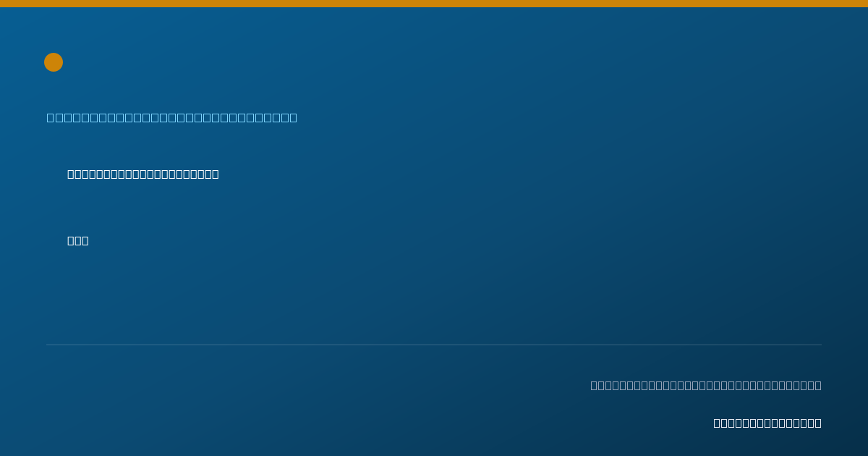
Task: Click the orange bar along the top edge
Action: point(434,4)
